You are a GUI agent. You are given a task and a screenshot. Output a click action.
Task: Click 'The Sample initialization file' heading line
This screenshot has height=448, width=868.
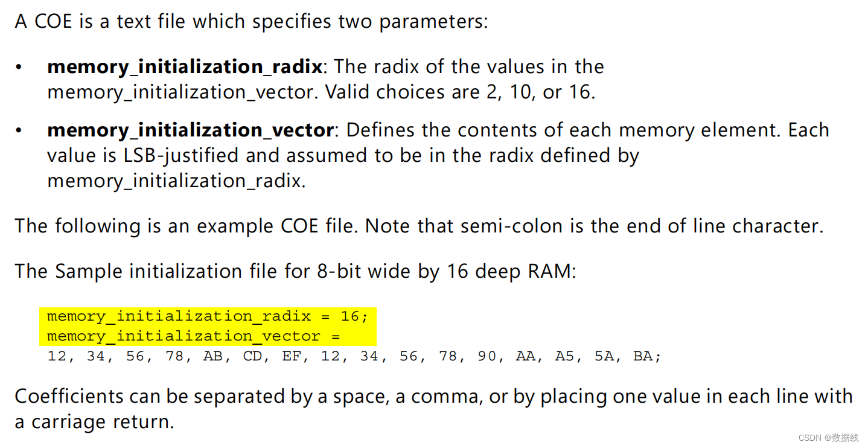[x=296, y=271]
